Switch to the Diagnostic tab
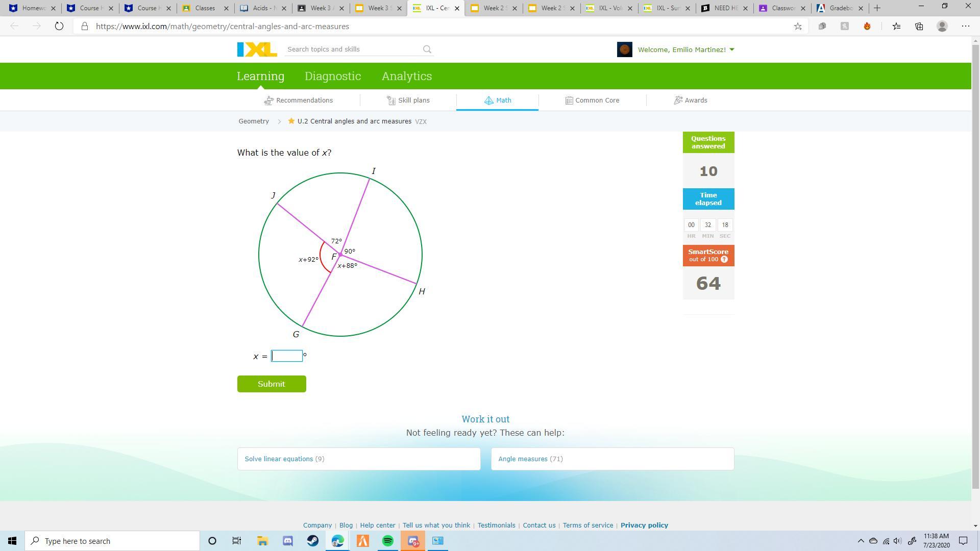 click(333, 76)
